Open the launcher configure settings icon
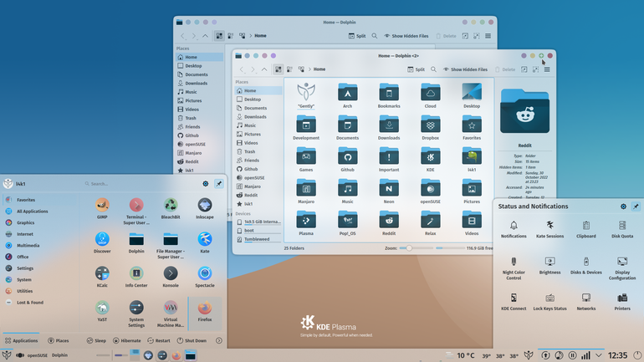Image resolution: width=644 pixels, height=362 pixels. (206, 184)
